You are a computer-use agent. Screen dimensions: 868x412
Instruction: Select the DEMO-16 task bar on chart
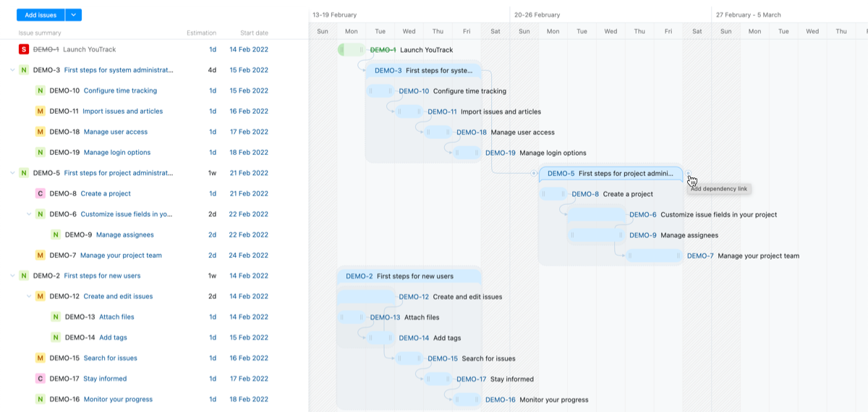[x=467, y=400]
